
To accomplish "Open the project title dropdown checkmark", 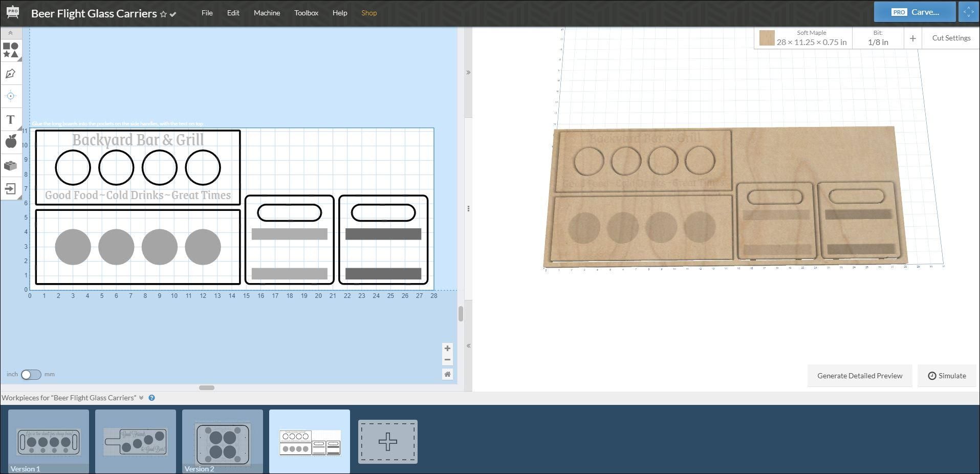I will 173,14.
